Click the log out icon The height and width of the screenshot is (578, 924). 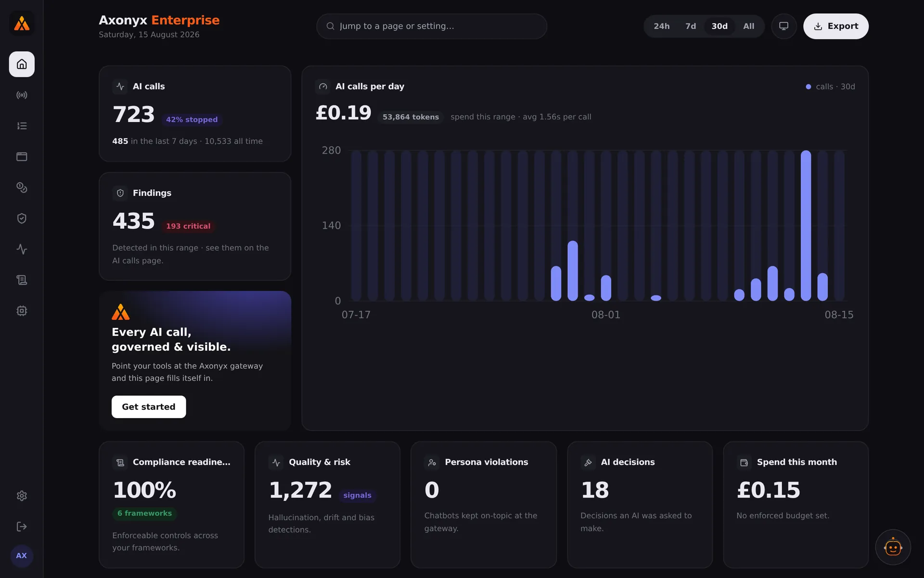pos(22,526)
